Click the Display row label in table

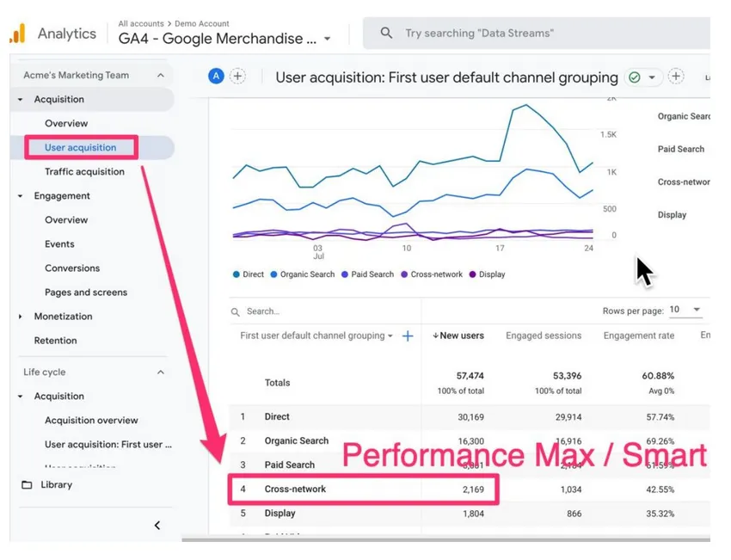pyautogui.click(x=279, y=514)
